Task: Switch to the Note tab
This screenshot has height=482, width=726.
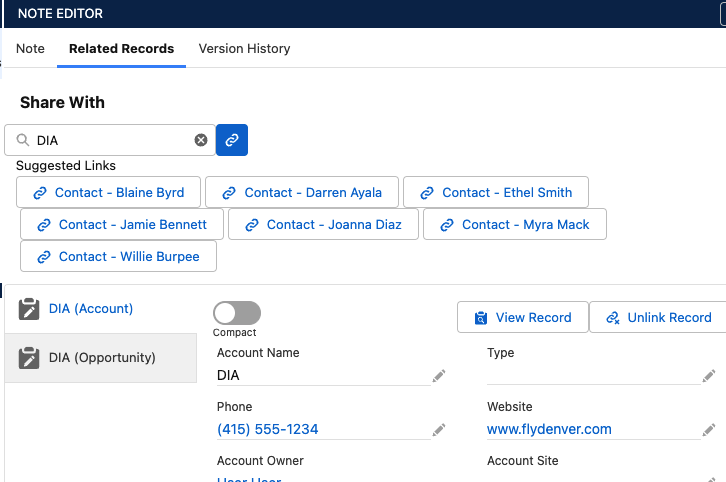Action: click(x=30, y=49)
